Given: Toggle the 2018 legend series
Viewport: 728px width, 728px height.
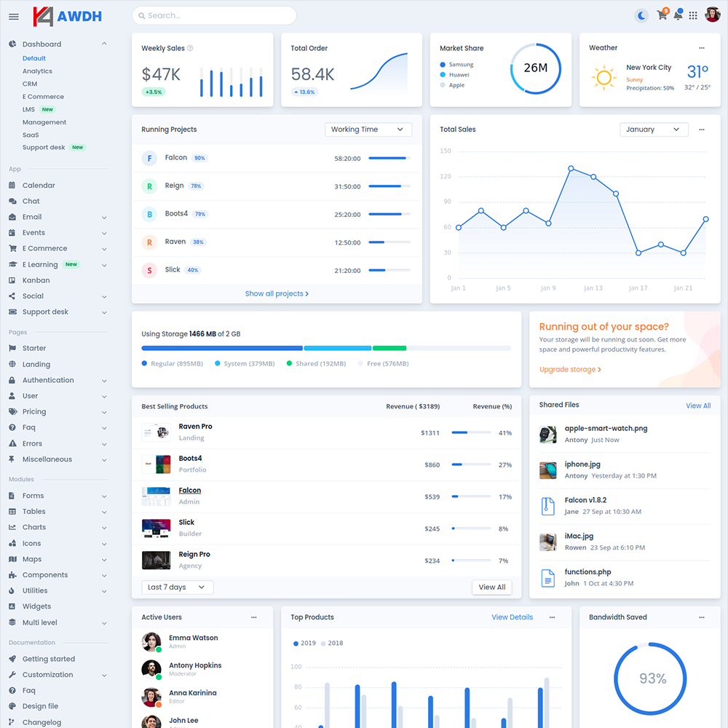Looking at the screenshot, I should [x=332, y=644].
